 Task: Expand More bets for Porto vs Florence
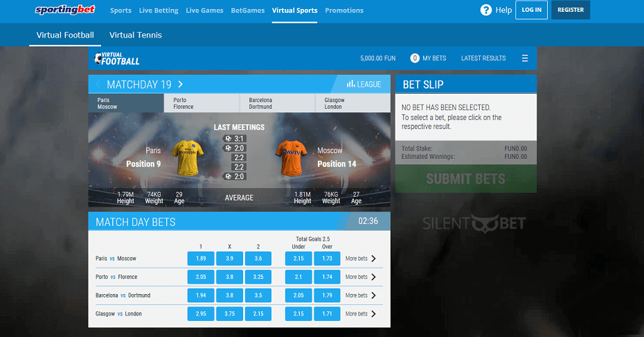[361, 277]
